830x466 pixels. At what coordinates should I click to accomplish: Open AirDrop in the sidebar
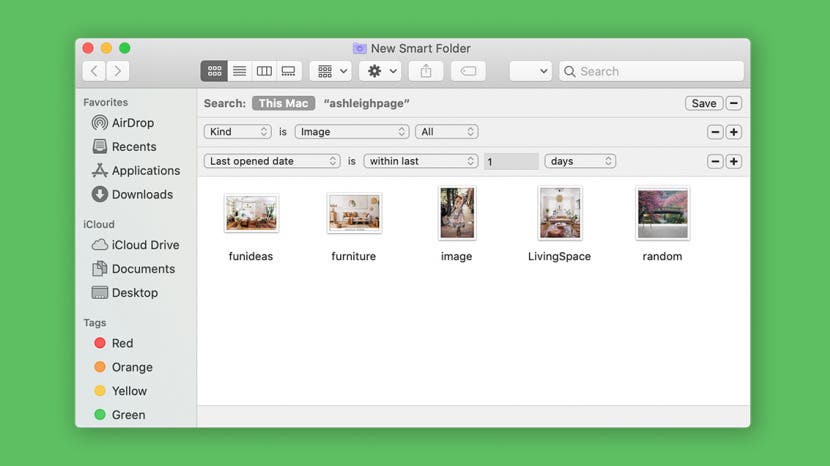pos(123,123)
